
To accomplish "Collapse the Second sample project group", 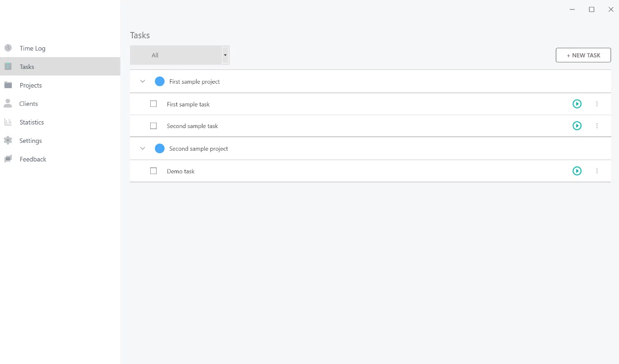I will coord(142,148).
